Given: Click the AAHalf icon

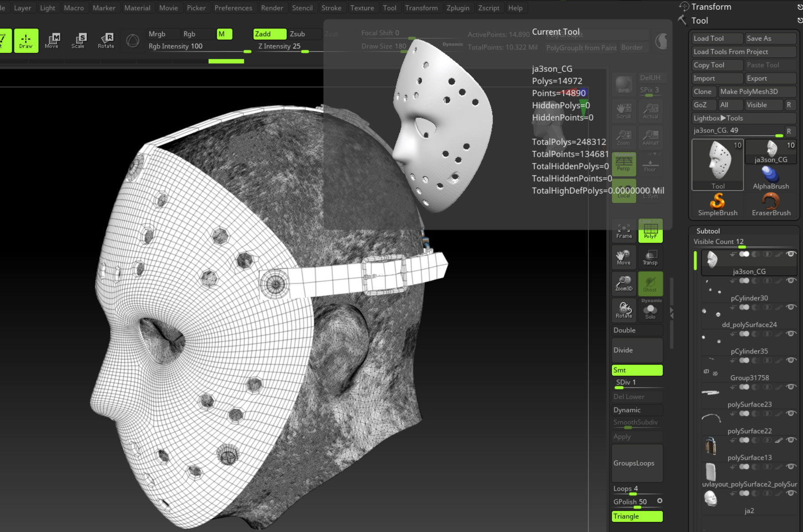Looking at the screenshot, I should pyautogui.click(x=650, y=138).
